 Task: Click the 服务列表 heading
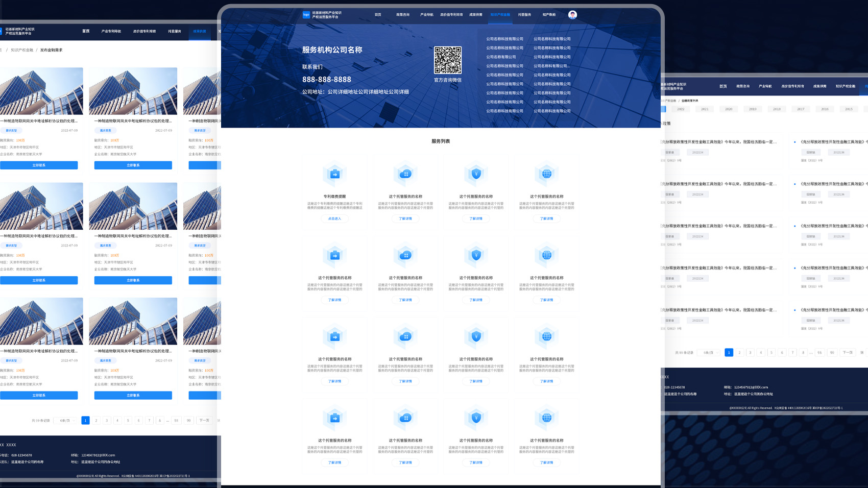click(441, 141)
